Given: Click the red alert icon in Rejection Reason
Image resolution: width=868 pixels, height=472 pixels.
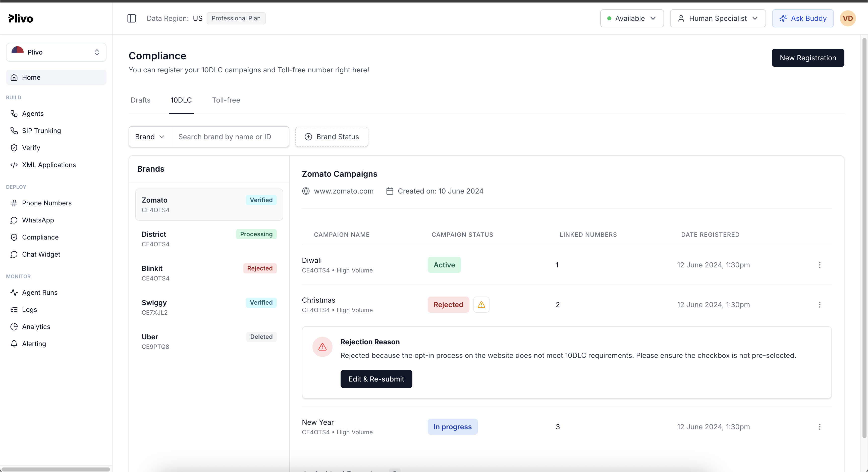Looking at the screenshot, I should tap(322, 347).
